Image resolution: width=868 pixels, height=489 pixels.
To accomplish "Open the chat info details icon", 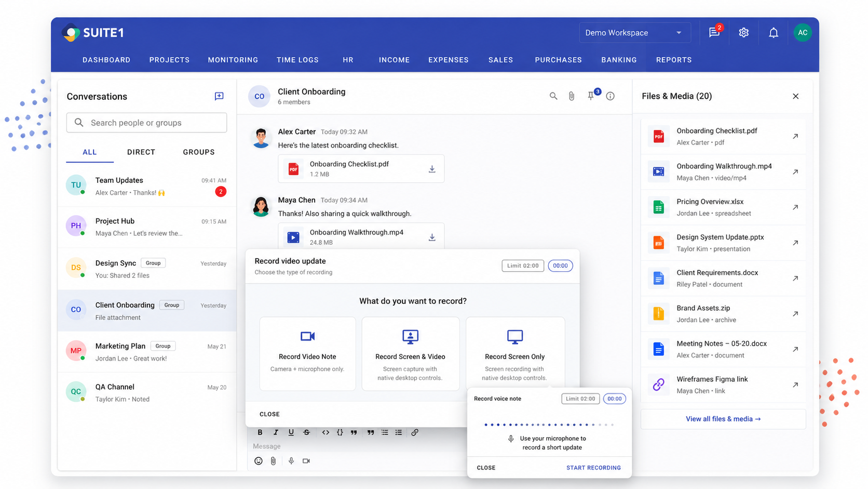I will point(611,96).
